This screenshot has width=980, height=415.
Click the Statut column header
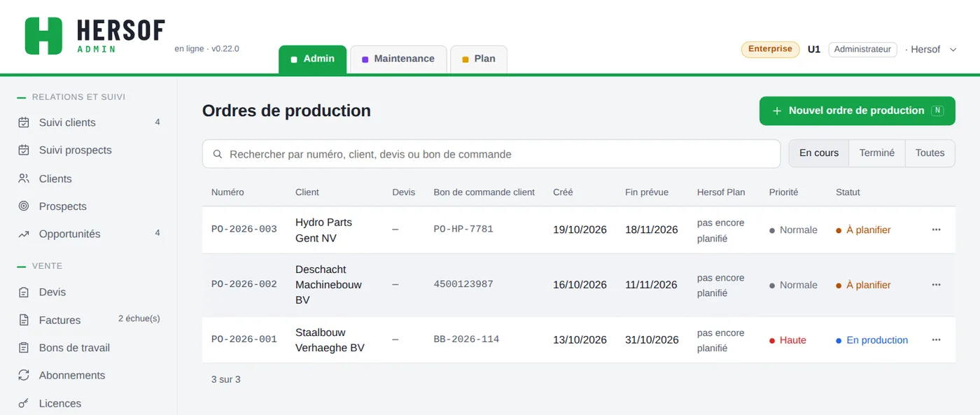coord(848,192)
